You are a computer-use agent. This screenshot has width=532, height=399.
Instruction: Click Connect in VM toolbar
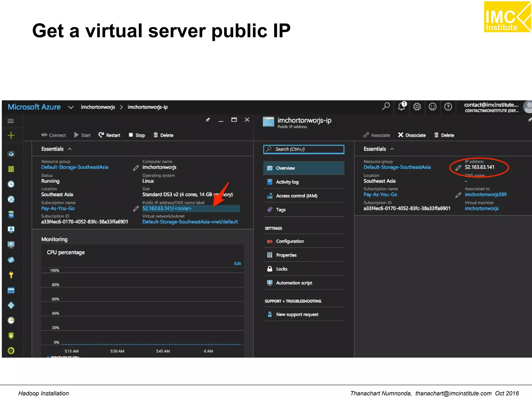coord(53,135)
